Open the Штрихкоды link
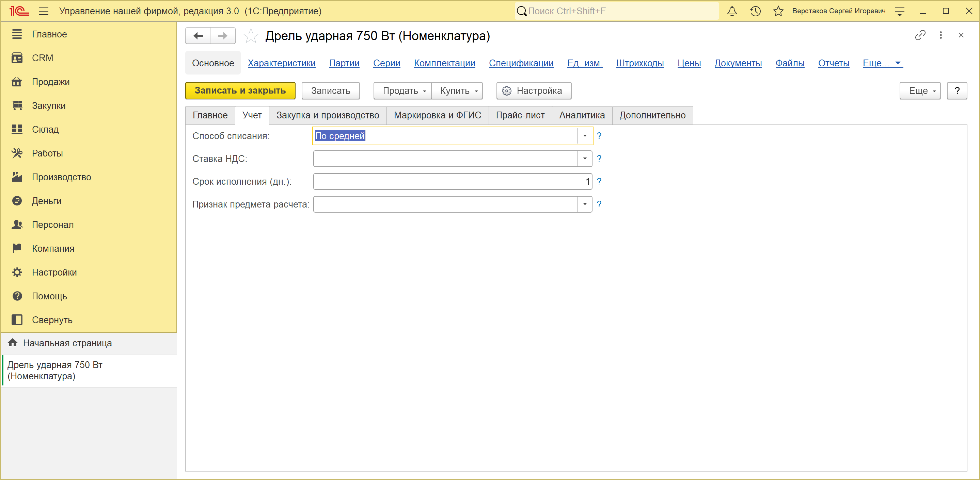Image resolution: width=980 pixels, height=480 pixels. (x=640, y=63)
